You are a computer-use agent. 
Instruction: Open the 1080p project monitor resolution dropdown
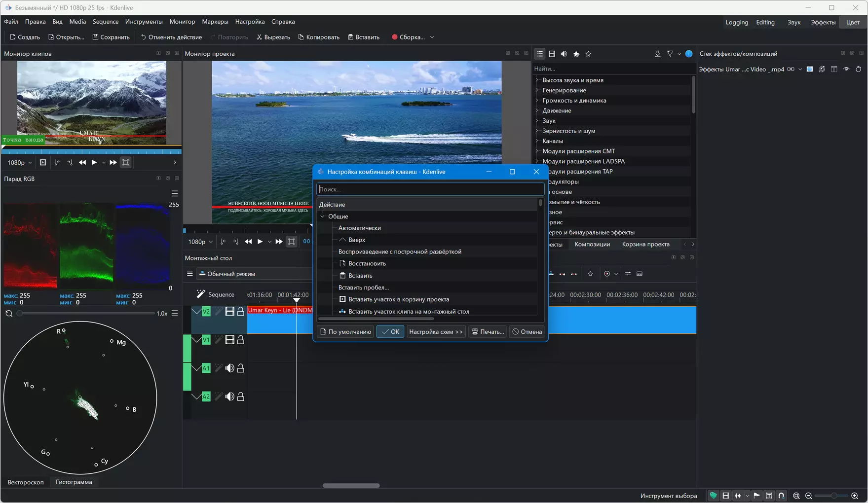[x=200, y=242]
